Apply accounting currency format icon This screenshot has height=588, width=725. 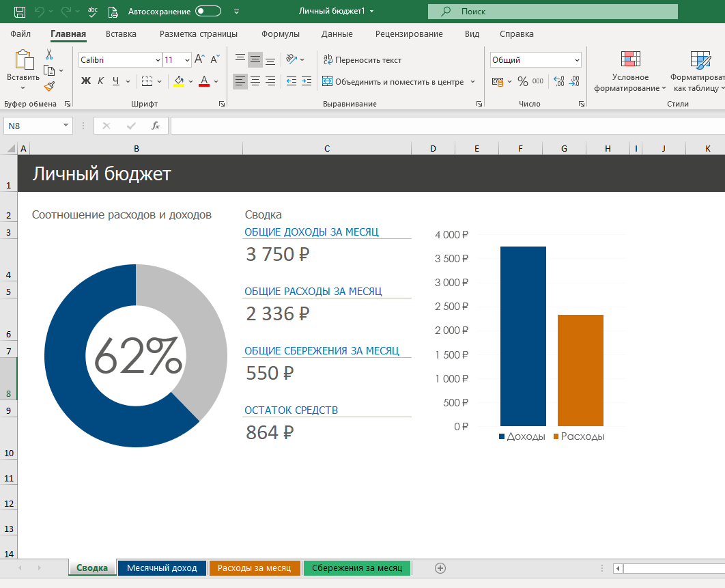498,82
